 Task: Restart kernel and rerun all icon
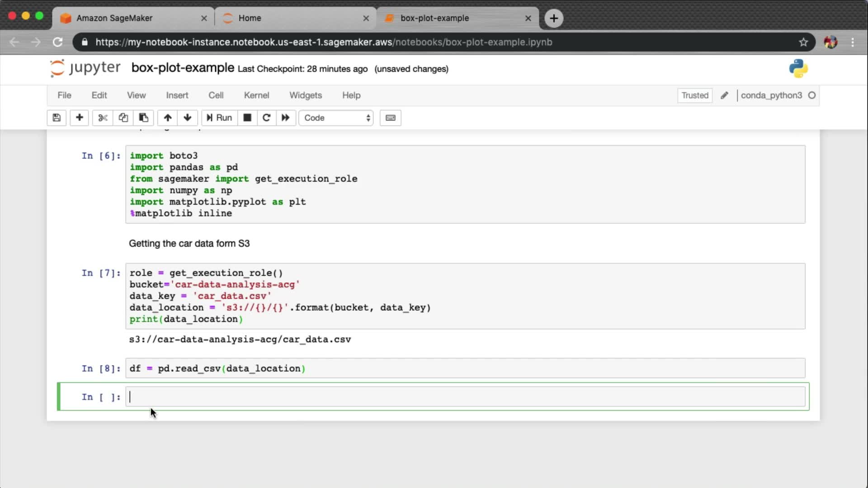[286, 118]
